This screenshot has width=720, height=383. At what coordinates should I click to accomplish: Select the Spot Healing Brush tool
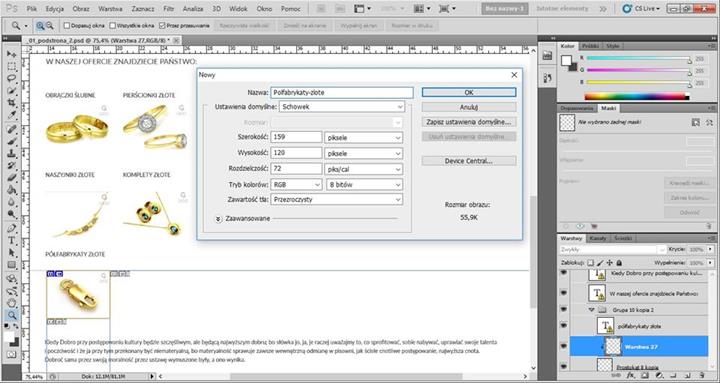point(11,129)
